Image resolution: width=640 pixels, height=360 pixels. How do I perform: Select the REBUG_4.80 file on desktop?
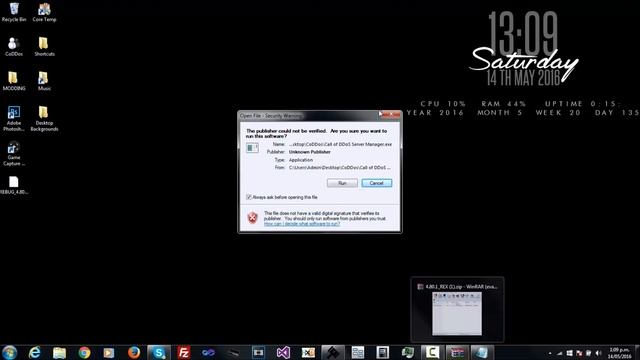tap(14, 185)
